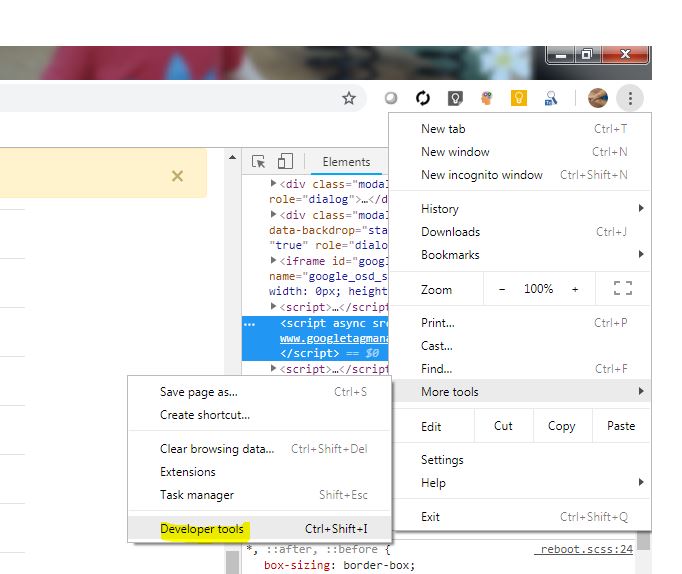
Task: Expand the data-backdrop div modal node
Action: tap(273, 214)
